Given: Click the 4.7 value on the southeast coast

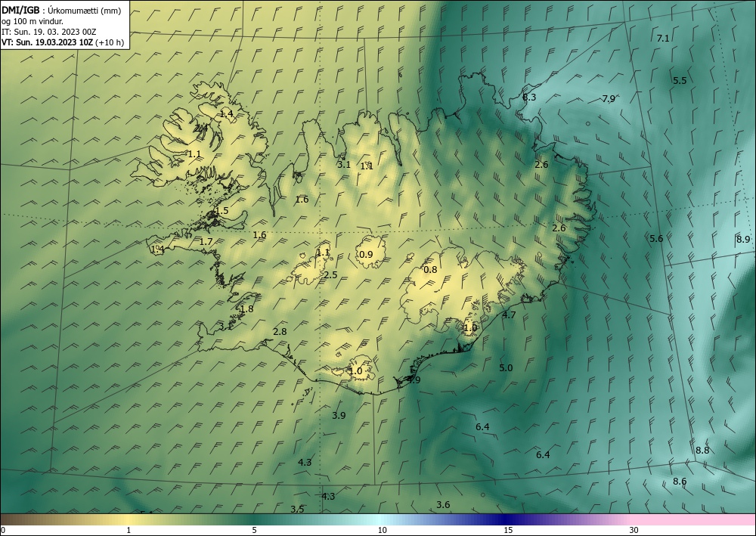Looking at the screenshot, I should coord(509,314).
